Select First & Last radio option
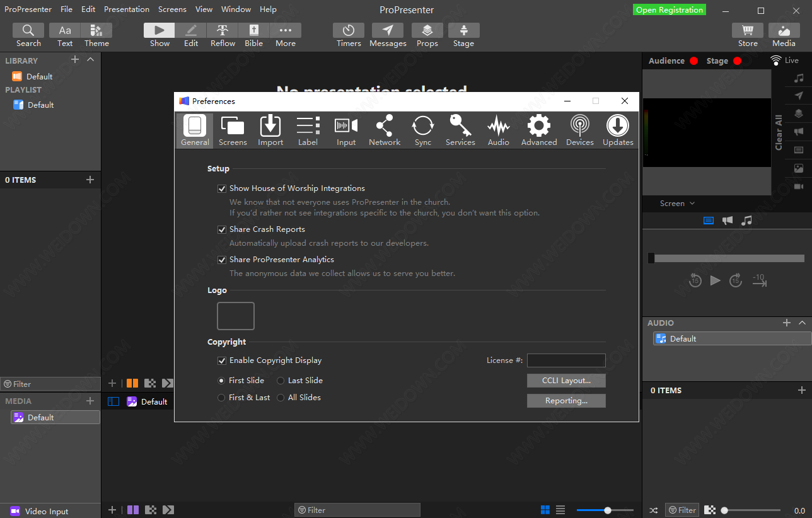The image size is (812, 518). pyautogui.click(x=221, y=398)
